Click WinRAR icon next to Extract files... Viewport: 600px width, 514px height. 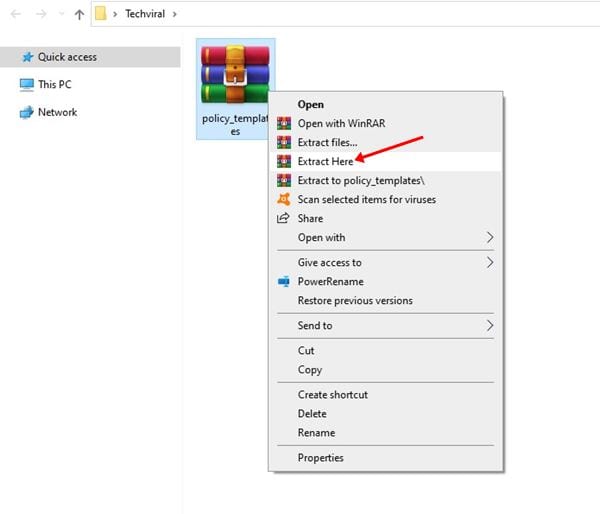[x=284, y=142]
